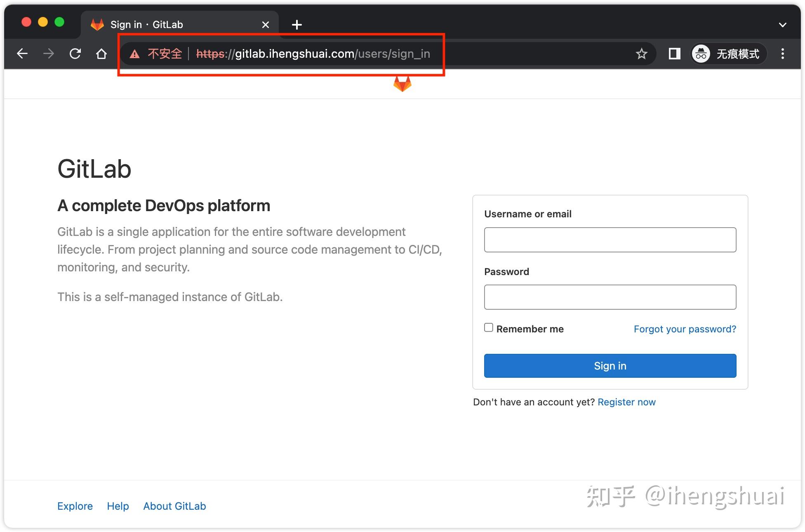Screen dimensions: 805x532
Task: Expand tab search chevron at top right
Action: pos(782,25)
